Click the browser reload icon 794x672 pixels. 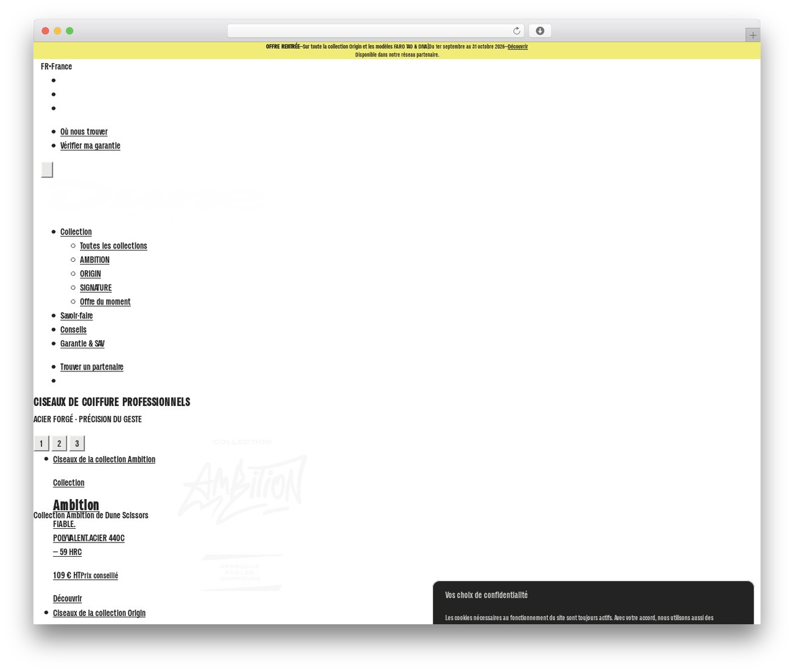coord(516,31)
